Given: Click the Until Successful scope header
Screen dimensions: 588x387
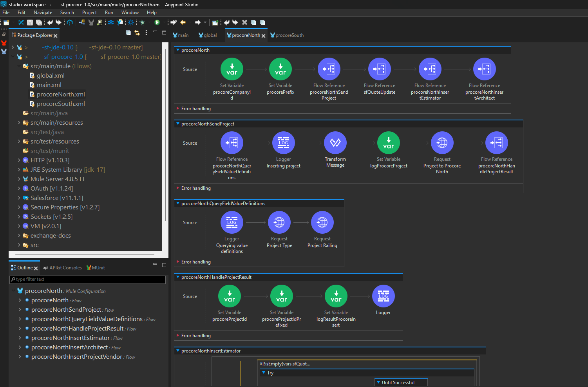Looking at the screenshot, I should 400,382.
